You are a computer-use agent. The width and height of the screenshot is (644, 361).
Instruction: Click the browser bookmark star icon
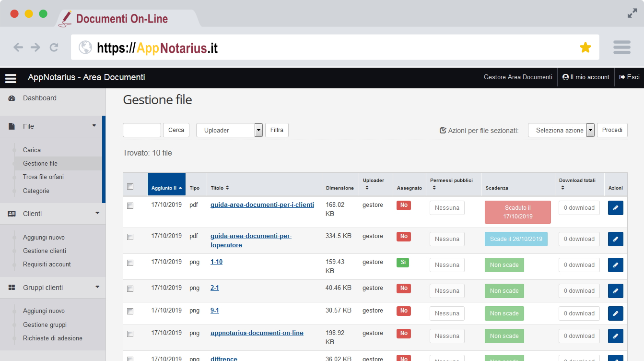point(585,47)
